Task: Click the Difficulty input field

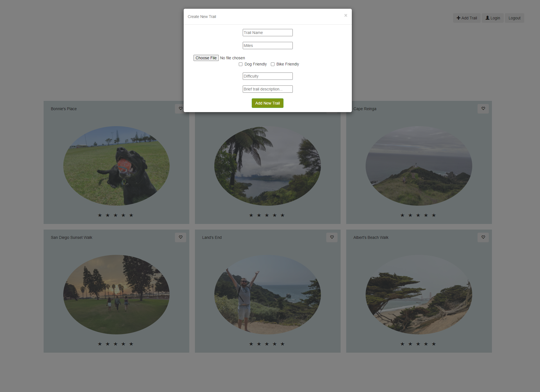Action: pos(267,76)
